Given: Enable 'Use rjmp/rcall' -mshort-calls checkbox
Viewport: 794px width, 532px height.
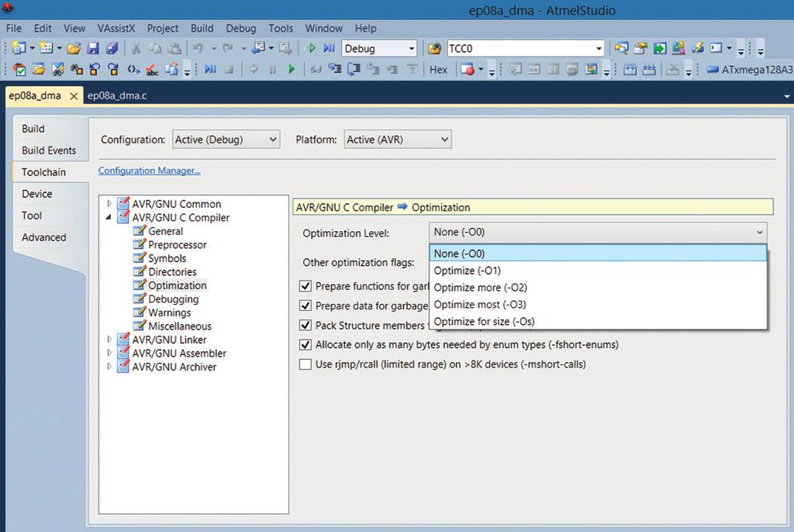Looking at the screenshot, I should (306, 364).
